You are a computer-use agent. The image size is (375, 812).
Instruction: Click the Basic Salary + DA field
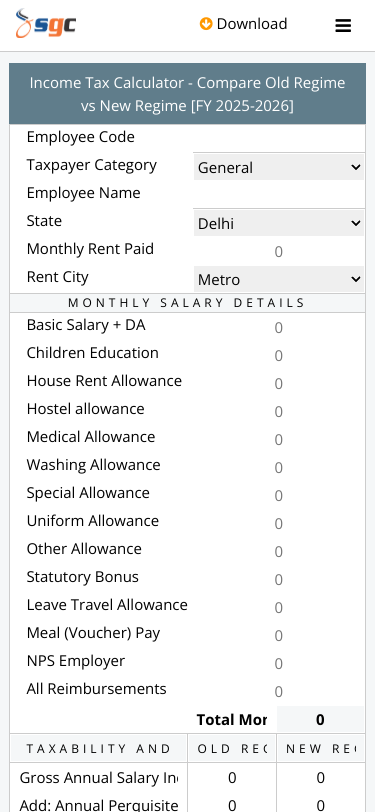click(279, 327)
